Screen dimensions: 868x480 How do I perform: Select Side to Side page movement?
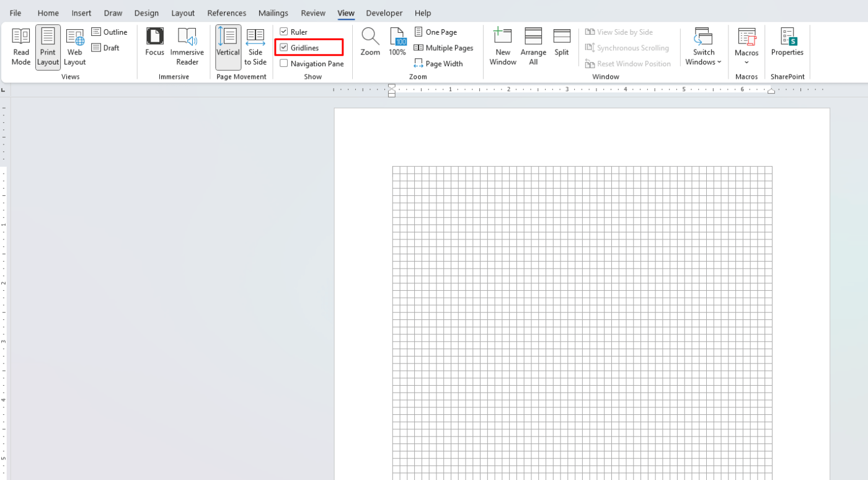tap(255, 47)
